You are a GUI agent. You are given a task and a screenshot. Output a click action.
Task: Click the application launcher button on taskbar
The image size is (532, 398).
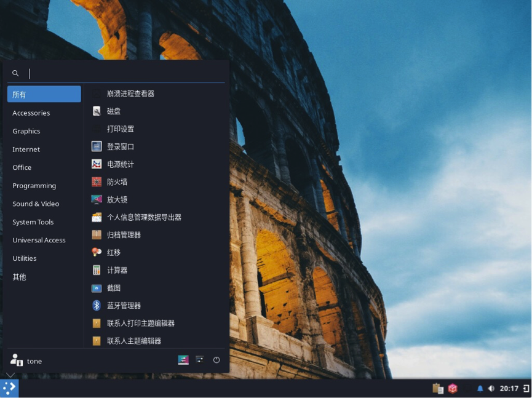[9, 388]
